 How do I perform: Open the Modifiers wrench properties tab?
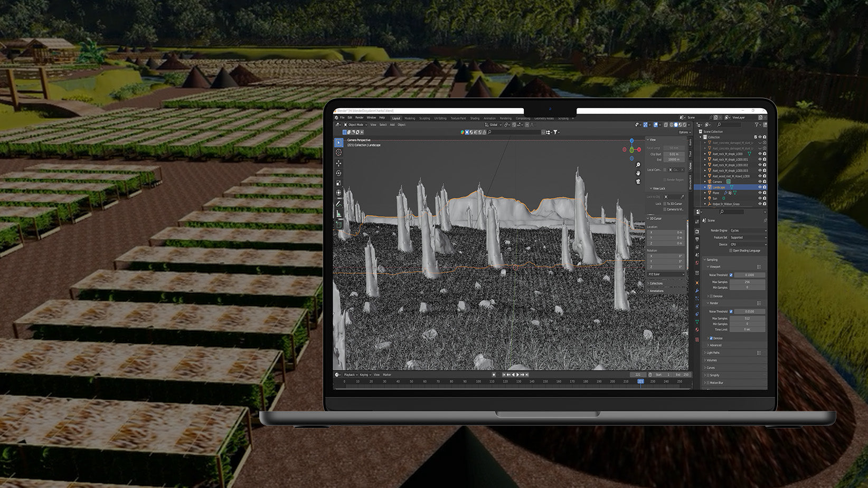click(x=697, y=291)
